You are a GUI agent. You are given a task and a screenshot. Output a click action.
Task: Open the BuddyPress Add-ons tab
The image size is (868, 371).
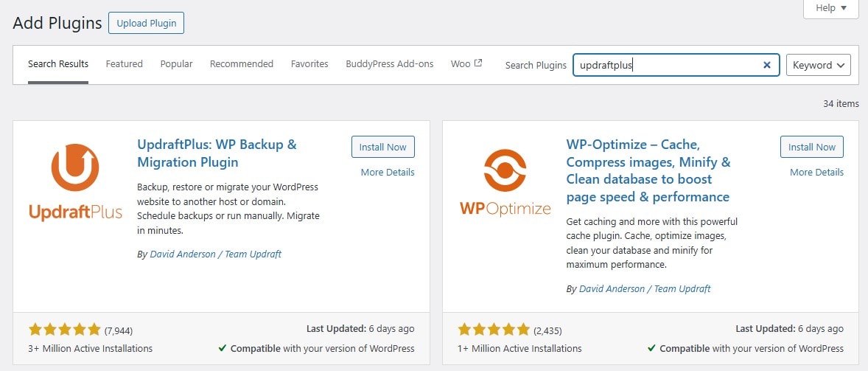pos(390,64)
